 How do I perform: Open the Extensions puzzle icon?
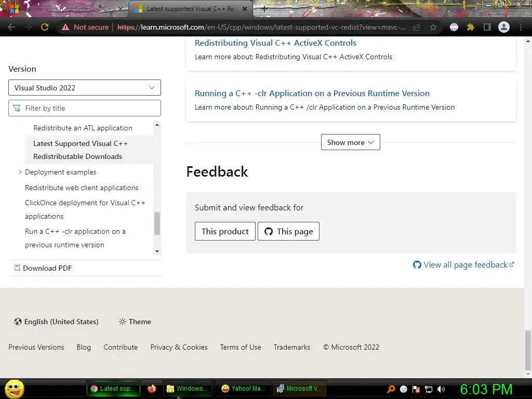[471, 27]
